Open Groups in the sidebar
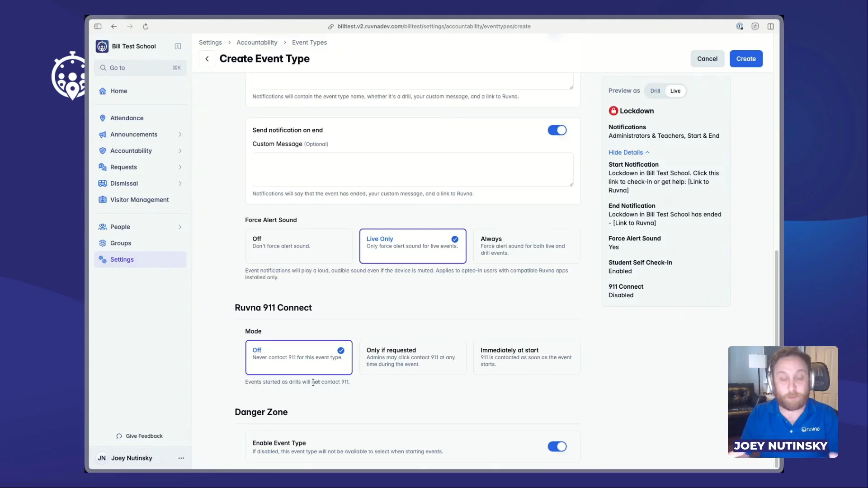868x488 pixels. (140, 243)
